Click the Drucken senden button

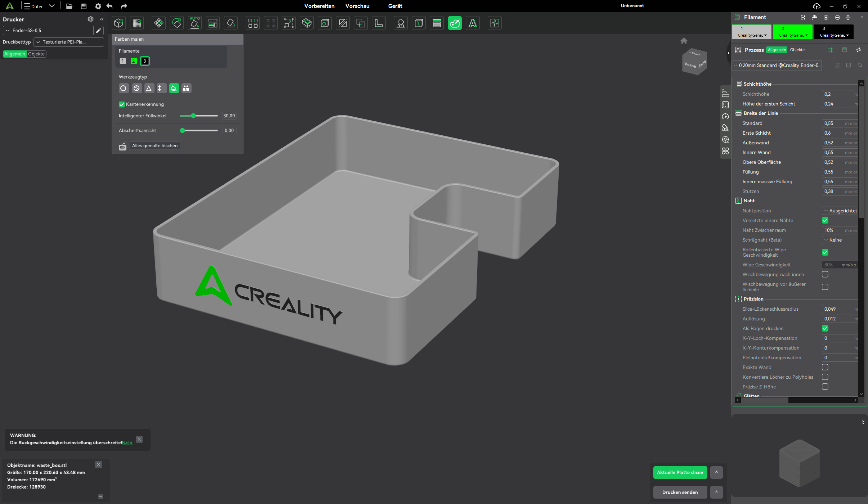(x=680, y=492)
